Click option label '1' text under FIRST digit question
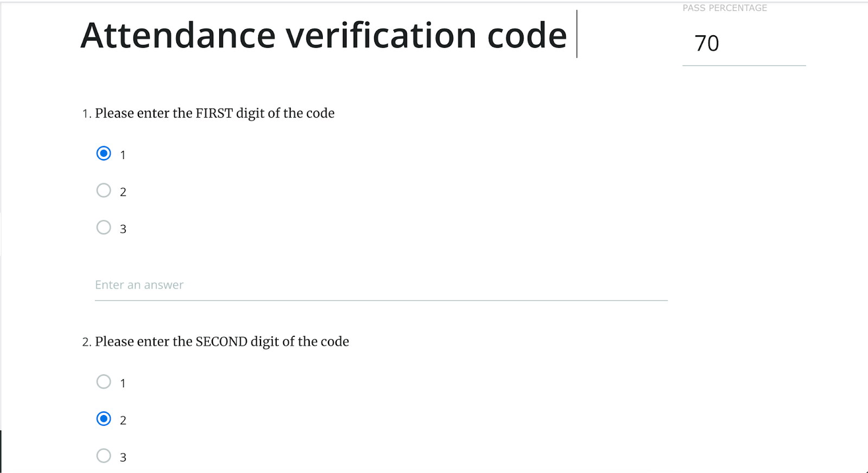Viewport: 868px width, 473px height. click(123, 155)
